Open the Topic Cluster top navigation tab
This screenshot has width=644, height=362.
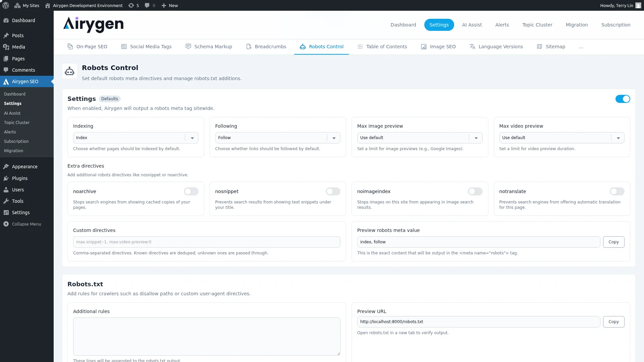[537, 25]
